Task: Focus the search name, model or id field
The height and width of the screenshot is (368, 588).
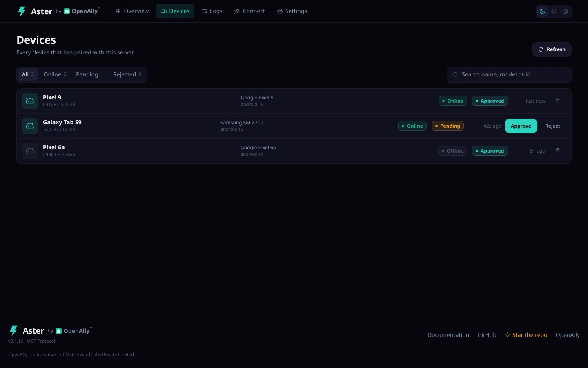Action: (509, 75)
